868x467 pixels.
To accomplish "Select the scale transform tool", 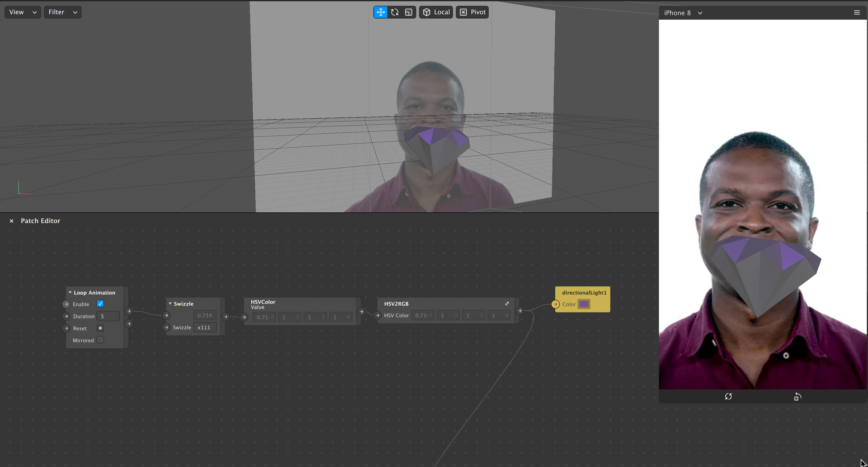I will tap(409, 12).
